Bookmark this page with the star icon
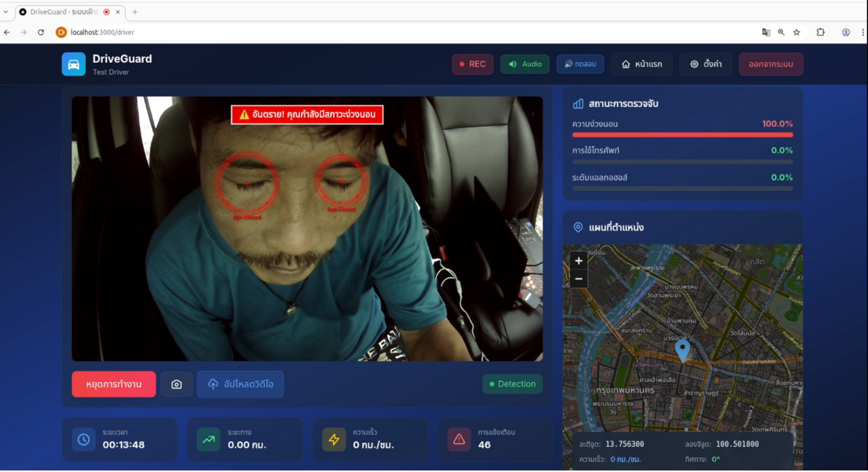This screenshot has height=472, width=868. click(x=797, y=32)
